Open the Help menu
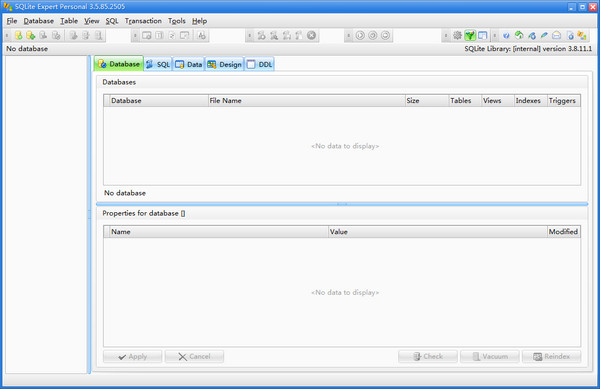The height and width of the screenshot is (389, 600). (199, 21)
